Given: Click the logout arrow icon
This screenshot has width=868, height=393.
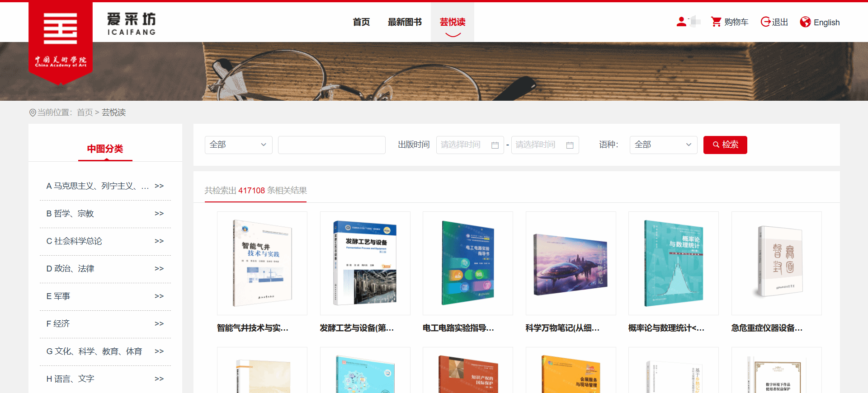Looking at the screenshot, I should pyautogui.click(x=765, y=22).
